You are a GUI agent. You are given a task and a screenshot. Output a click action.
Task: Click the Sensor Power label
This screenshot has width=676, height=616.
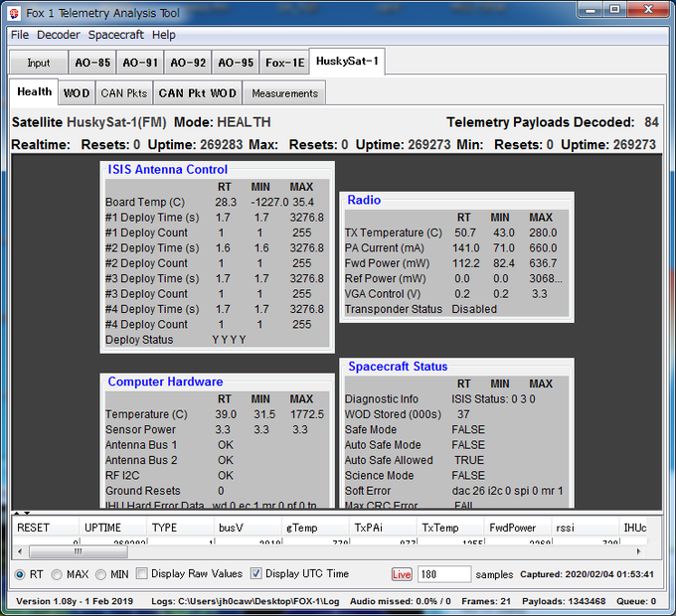tap(140, 430)
